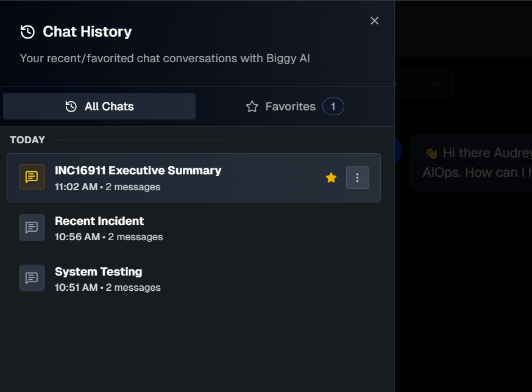Switch to the All Chats tab

pyautogui.click(x=99, y=107)
